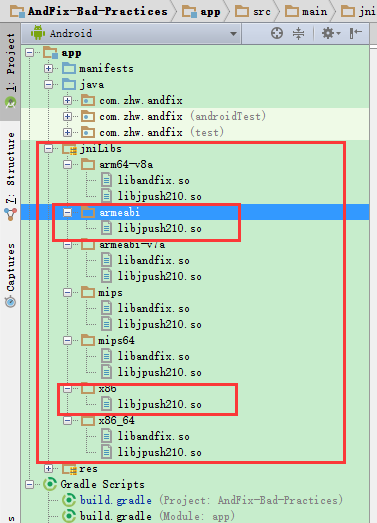The image size is (377, 523).
Task: Click the arm64-v8a folder label
Action: [126, 164]
